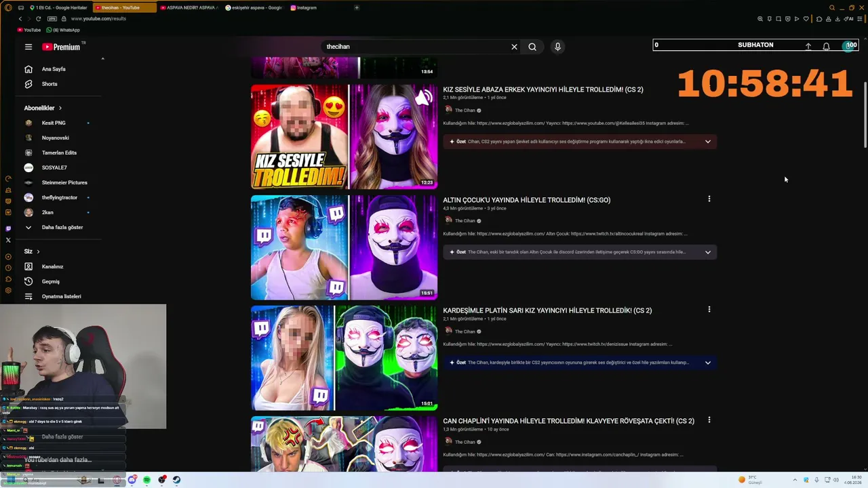Play the Kız Sesiyle Trolledim thumbnail

click(344, 137)
